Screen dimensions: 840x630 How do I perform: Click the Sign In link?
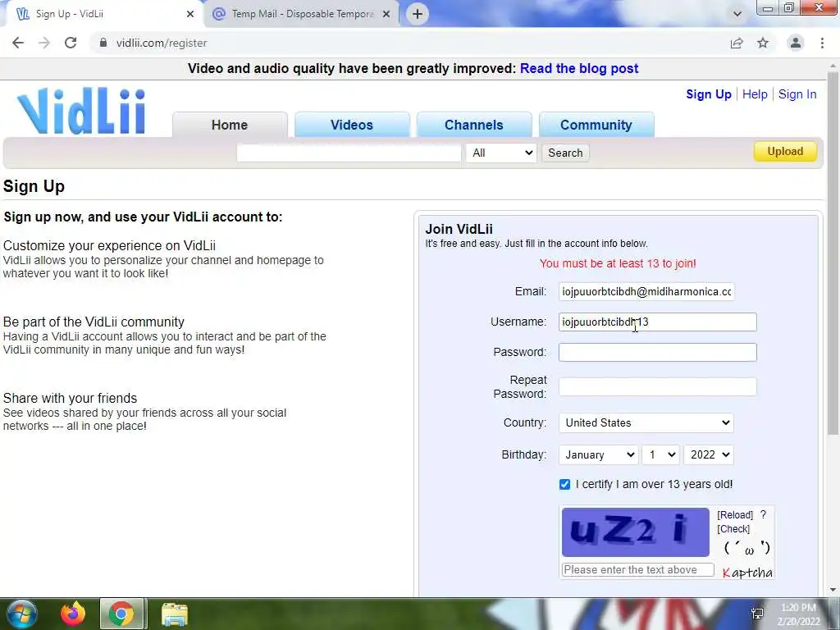(797, 94)
